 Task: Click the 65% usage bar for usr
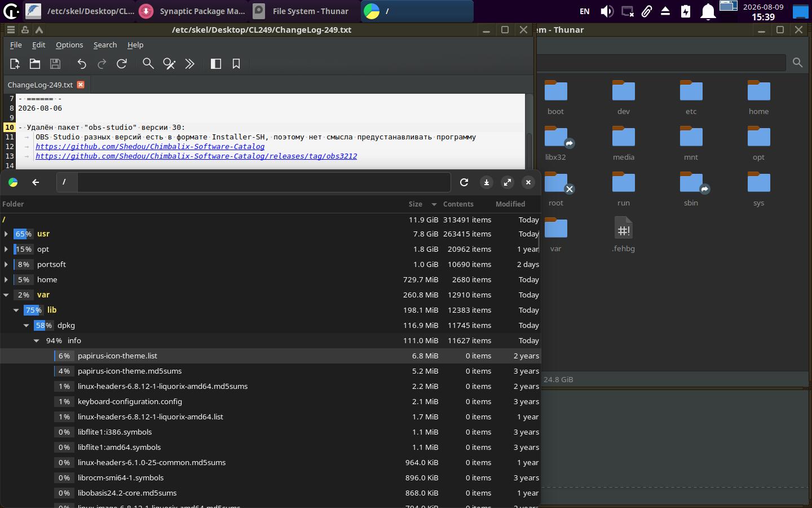[24, 234]
